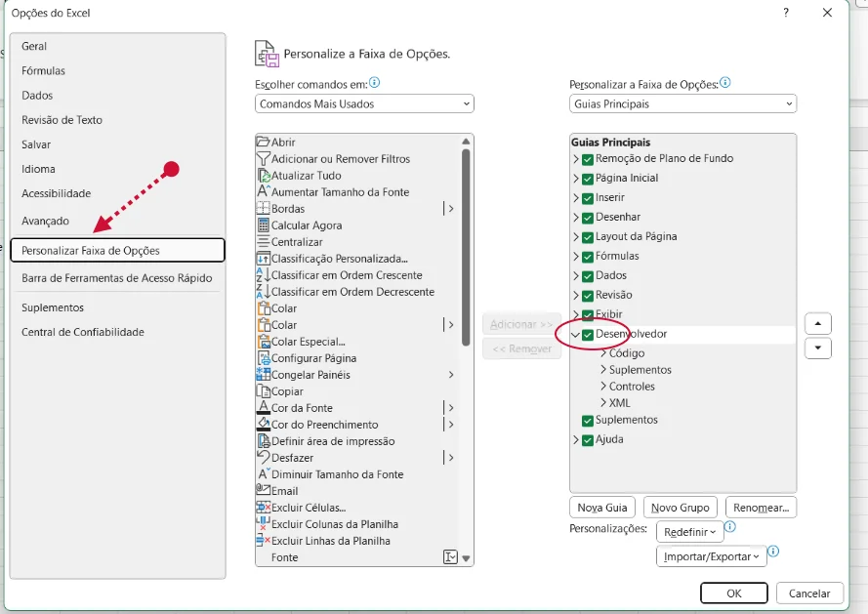Viewport: 868px width, 614px height.
Task: Click the Atualizar Tudo refresh icon
Action: (264, 176)
